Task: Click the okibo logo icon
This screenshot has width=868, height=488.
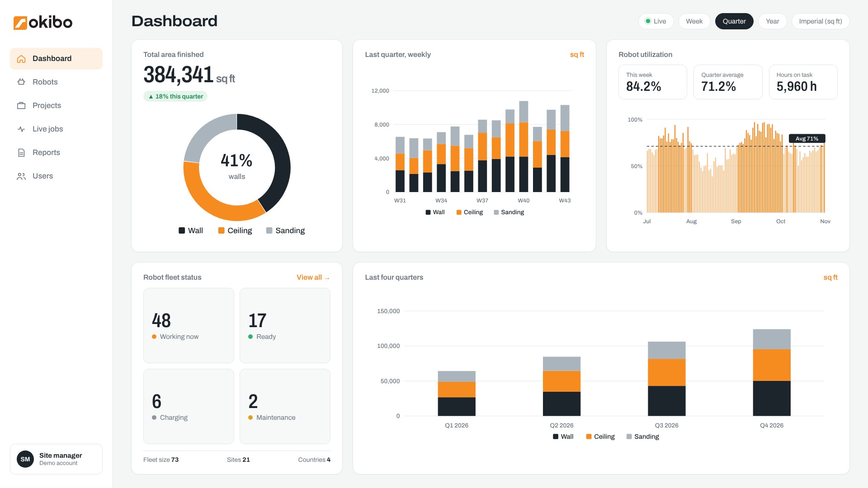Action: click(20, 23)
